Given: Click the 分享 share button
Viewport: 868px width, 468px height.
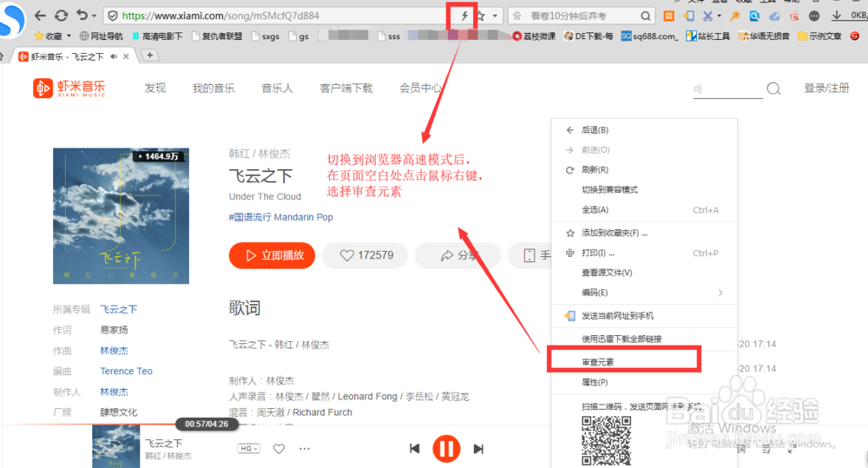Looking at the screenshot, I should [458, 255].
